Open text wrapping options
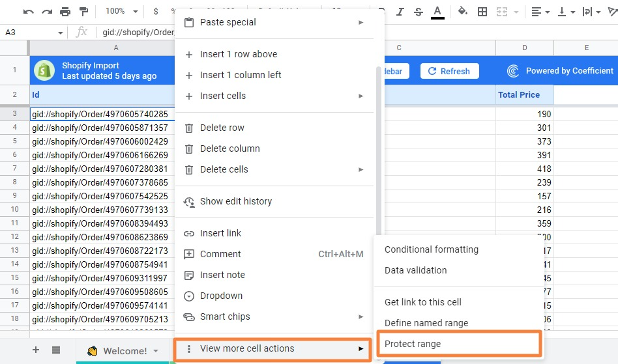 click(591, 12)
